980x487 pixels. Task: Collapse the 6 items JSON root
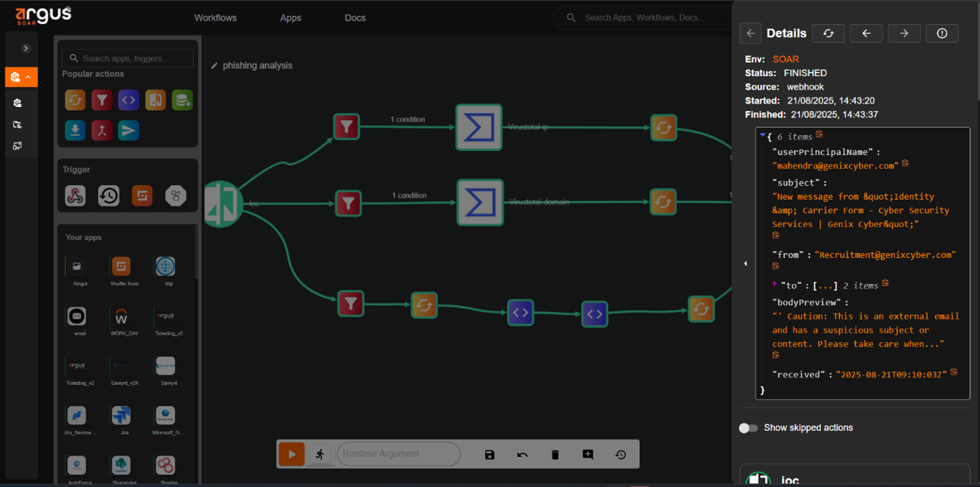(x=762, y=136)
